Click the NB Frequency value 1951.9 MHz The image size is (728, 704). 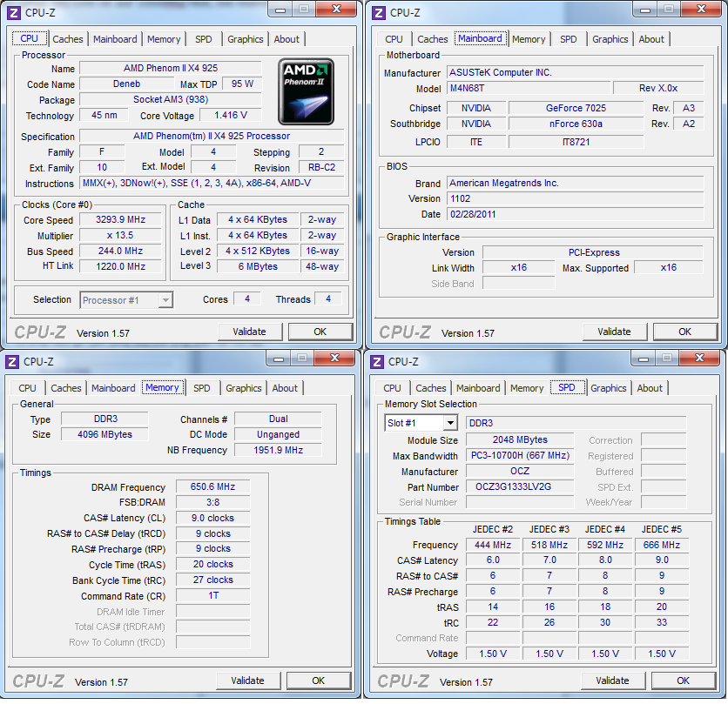click(278, 450)
